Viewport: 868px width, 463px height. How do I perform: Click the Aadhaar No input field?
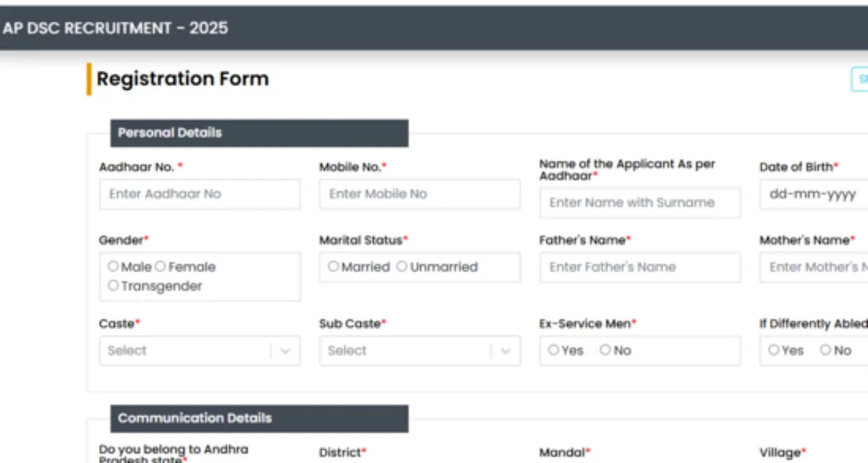pos(200,195)
